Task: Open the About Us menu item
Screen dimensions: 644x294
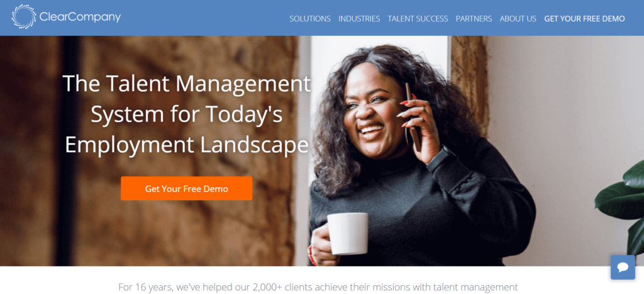Action: pyautogui.click(x=518, y=18)
